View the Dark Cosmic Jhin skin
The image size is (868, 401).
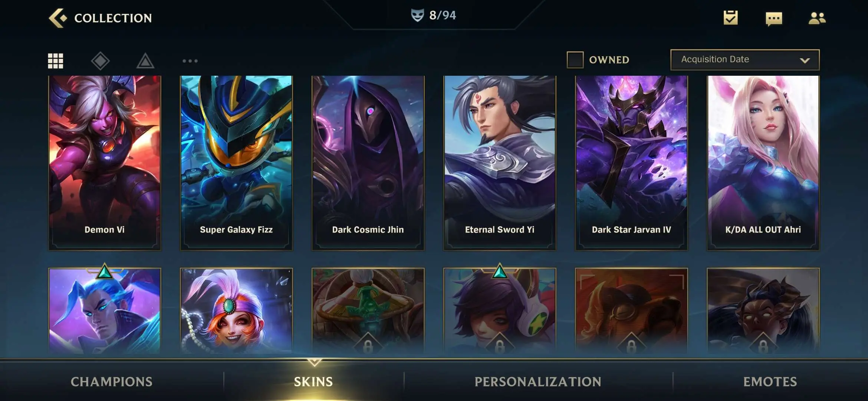[368, 163]
